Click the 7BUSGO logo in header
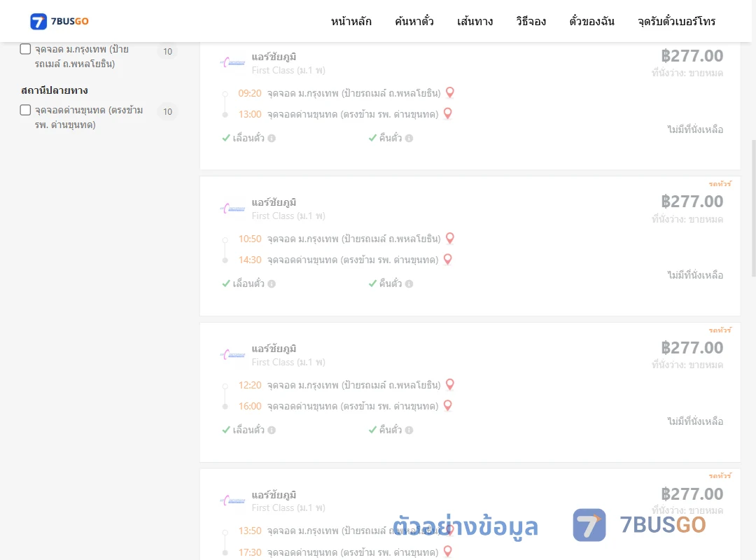Image resolution: width=756 pixels, height=560 pixels. tap(59, 21)
